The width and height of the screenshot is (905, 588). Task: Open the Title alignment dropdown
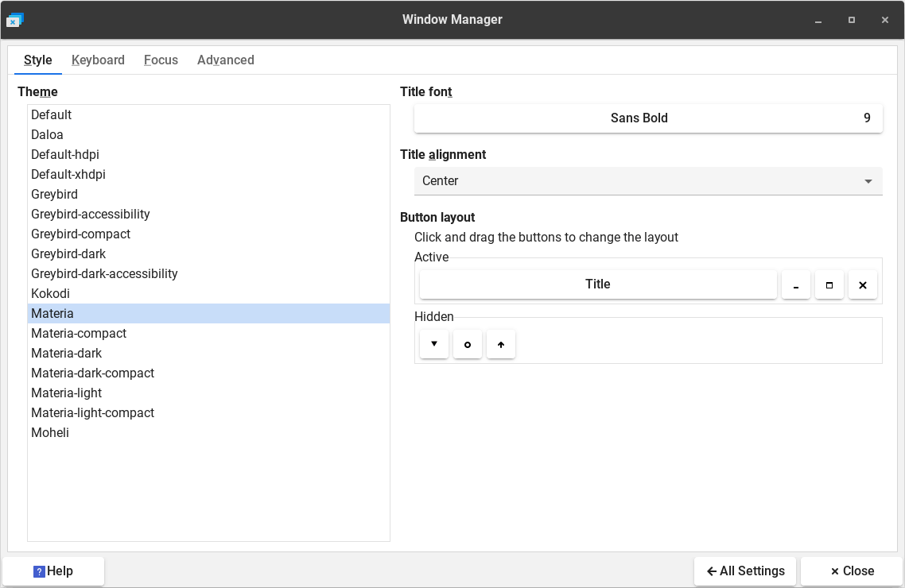pos(647,181)
